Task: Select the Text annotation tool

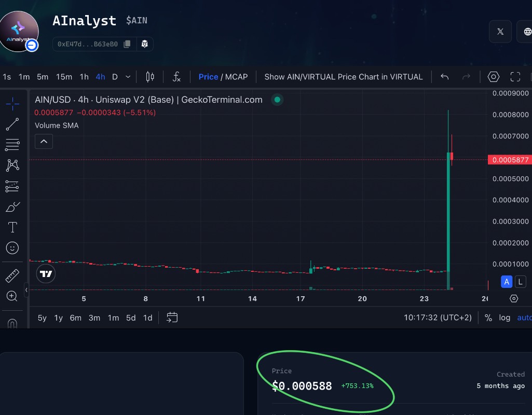Action: click(x=12, y=227)
